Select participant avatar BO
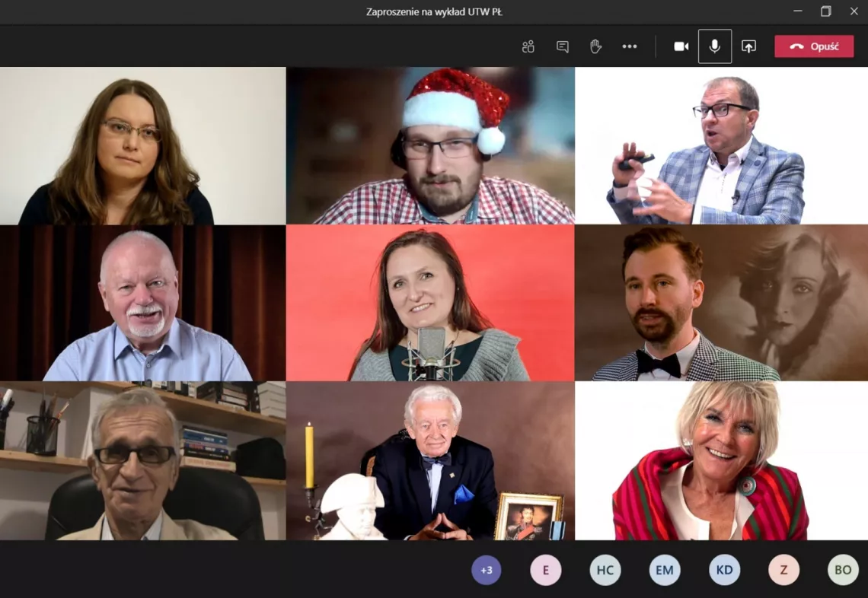 (x=842, y=570)
